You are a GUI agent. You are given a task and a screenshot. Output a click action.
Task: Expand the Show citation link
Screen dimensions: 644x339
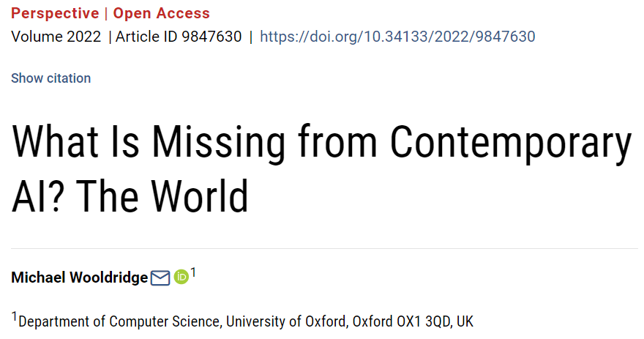51,78
